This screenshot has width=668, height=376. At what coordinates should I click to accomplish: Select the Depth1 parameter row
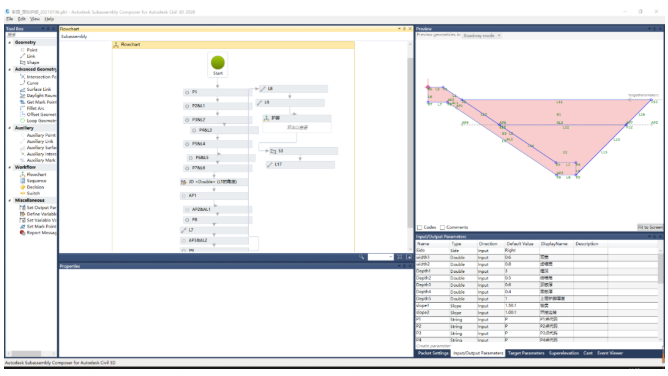537,271
